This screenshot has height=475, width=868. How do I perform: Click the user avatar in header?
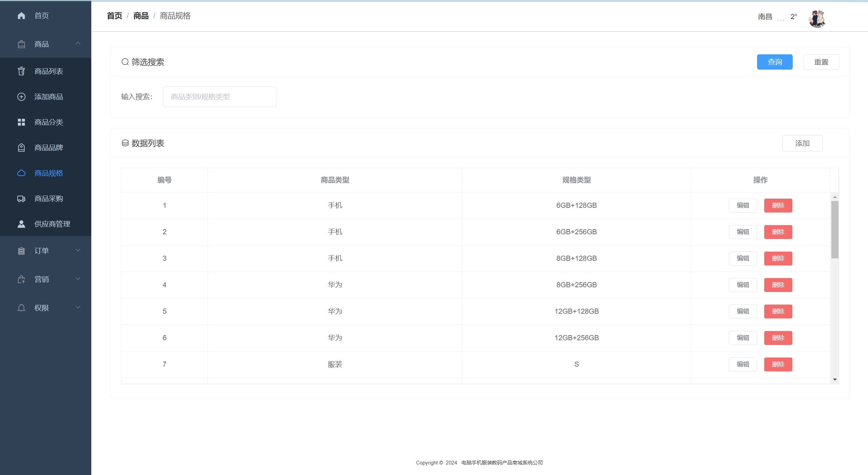pos(817,19)
